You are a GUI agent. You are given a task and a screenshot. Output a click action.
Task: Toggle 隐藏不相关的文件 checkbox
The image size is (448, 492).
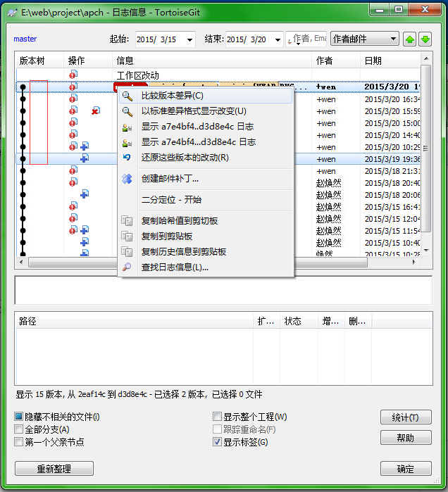click(x=19, y=417)
